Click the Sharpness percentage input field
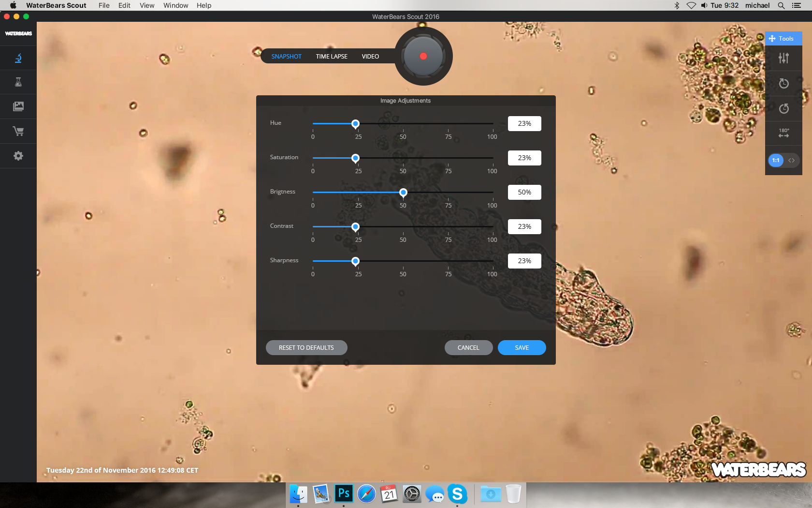This screenshot has height=508, width=812. 524,261
